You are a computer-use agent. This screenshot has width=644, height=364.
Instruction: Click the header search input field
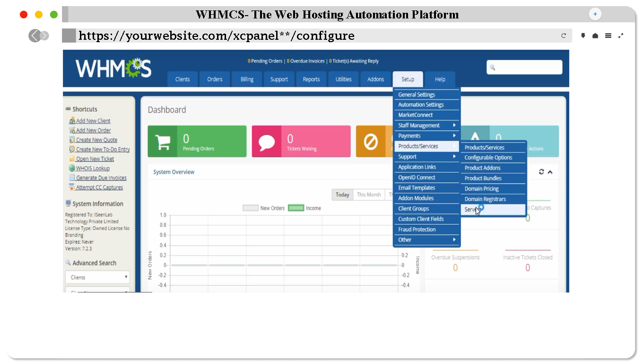click(x=524, y=67)
